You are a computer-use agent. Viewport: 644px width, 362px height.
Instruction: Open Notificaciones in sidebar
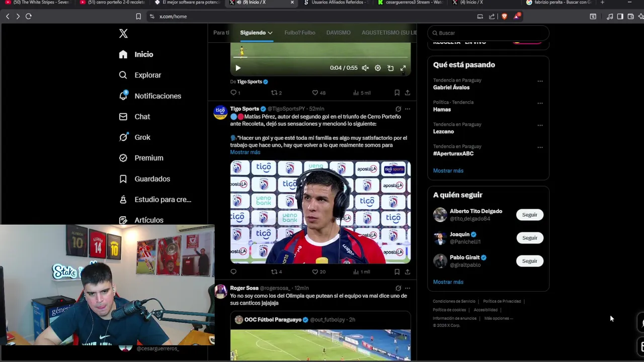[x=150, y=96]
